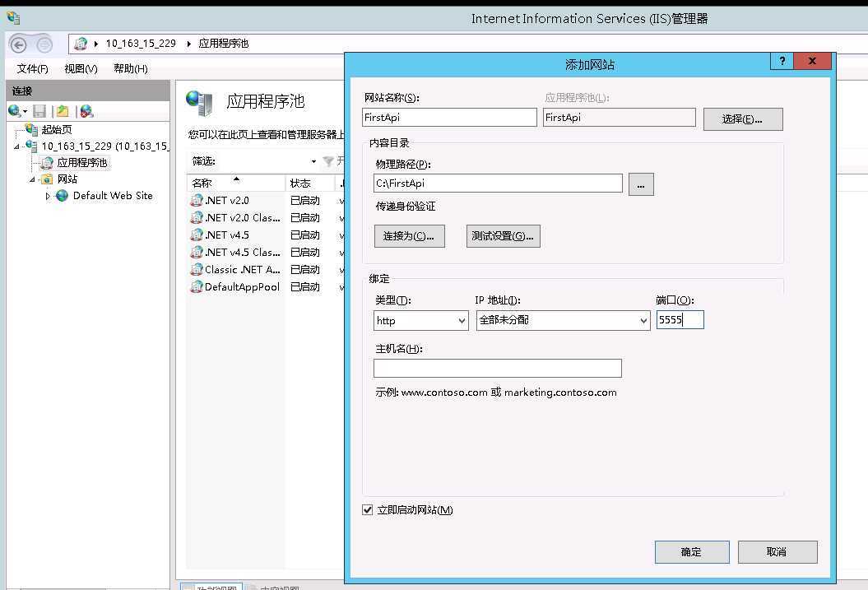
Task: Click the browse ... physical path button
Action: point(641,184)
